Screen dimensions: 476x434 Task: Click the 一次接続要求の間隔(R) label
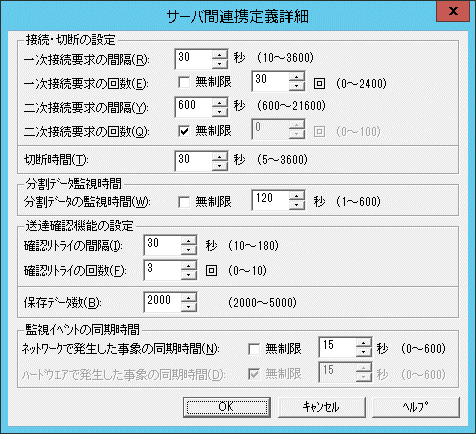(x=87, y=60)
